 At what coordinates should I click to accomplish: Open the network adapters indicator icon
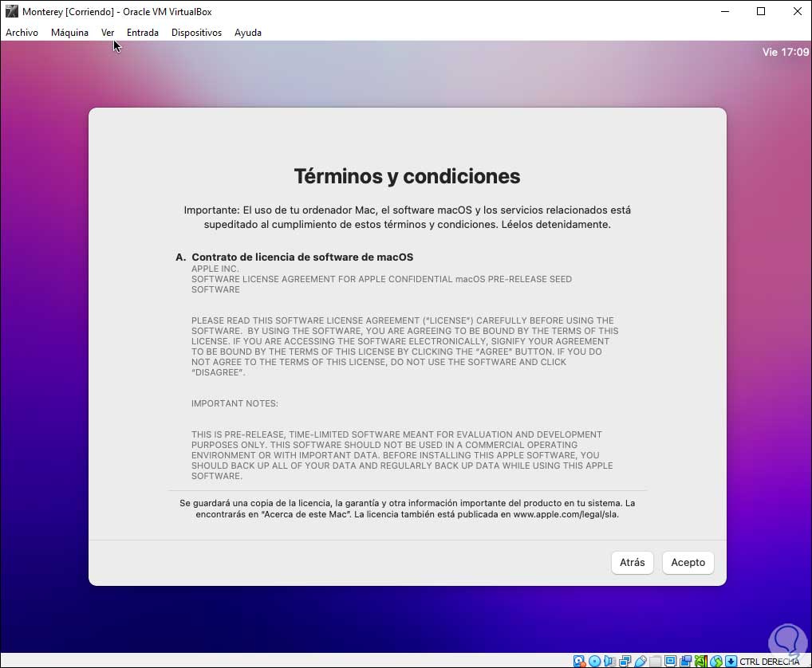pyautogui.click(x=625, y=661)
